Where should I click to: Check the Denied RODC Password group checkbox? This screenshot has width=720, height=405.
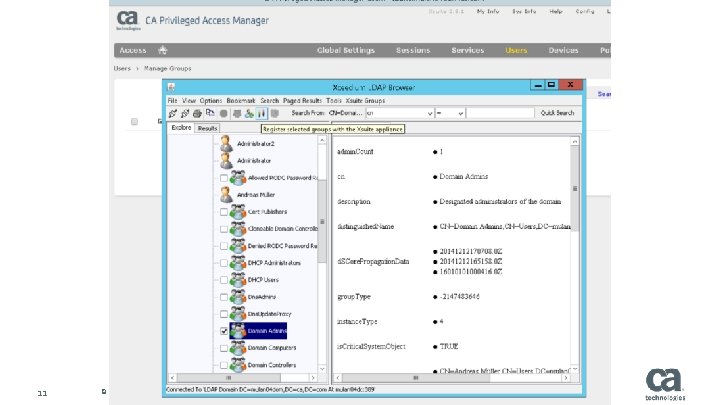[x=224, y=246]
